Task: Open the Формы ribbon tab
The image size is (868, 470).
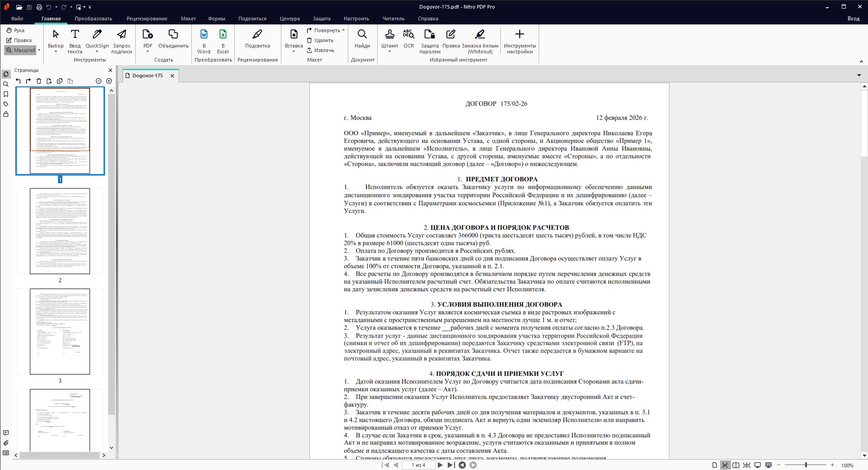Action: 217,19
